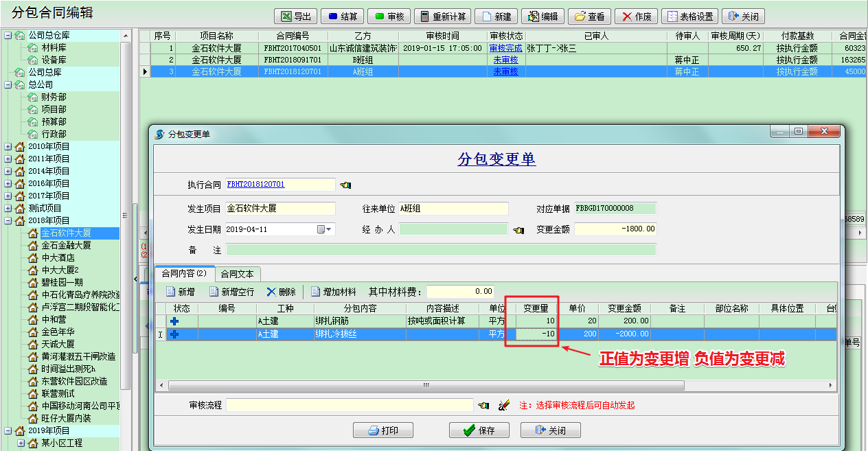
Task: Click 新增空行 to add blank row
Action: click(231, 292)
